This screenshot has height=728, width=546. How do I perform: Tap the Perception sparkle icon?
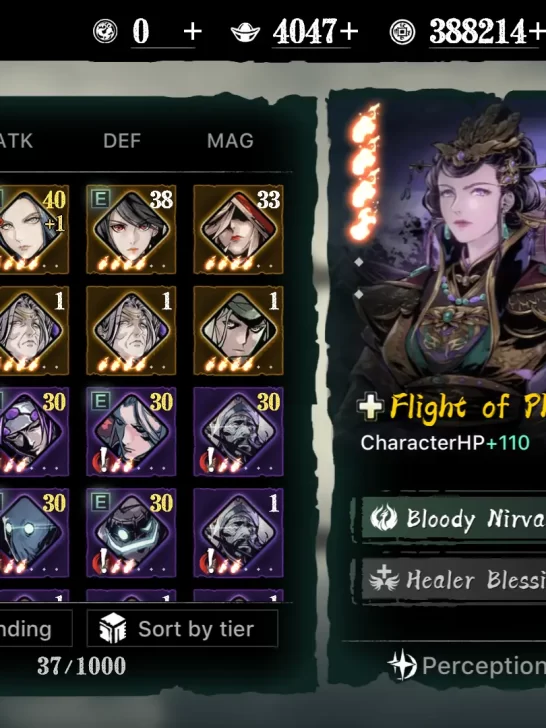click(x=402, y=665)
